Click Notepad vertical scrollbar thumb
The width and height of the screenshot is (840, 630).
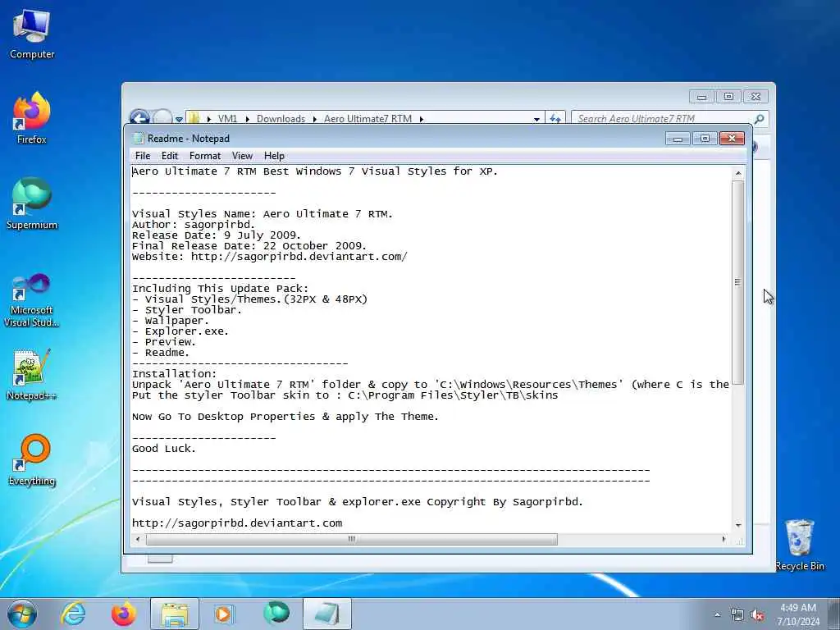(738, 282)
